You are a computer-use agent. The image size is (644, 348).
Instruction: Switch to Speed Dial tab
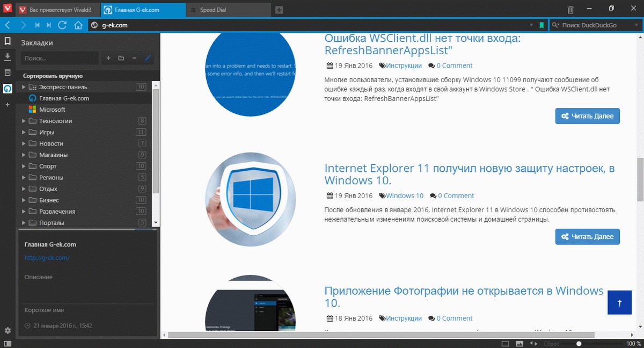click(x=229, y=10)
